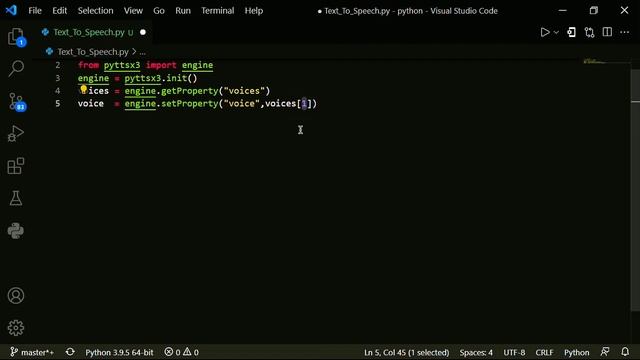Switch the master* git branch
The height and width of the screenshot is (360, 640).
32,352
